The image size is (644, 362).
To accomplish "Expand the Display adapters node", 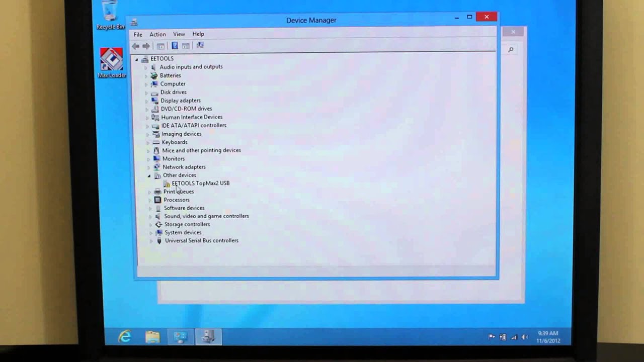I will [x=147, y=101].
